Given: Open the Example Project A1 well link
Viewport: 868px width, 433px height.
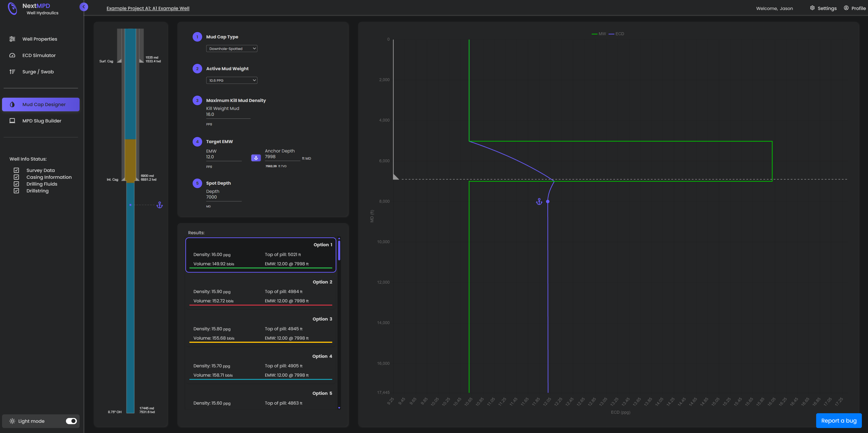Looking at the screenshot, I should [x=148, y=8].
